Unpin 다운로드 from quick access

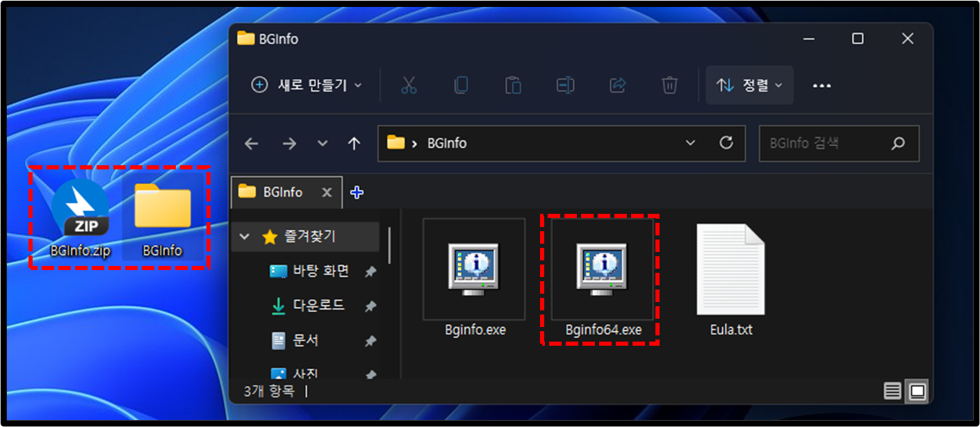[x=370, y=306]
